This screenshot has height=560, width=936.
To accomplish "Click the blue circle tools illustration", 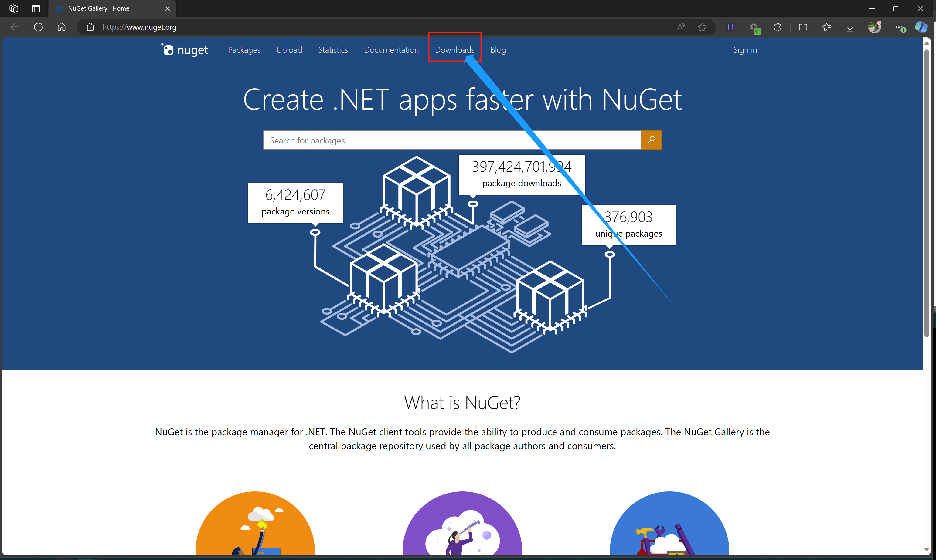I will 669,523.
